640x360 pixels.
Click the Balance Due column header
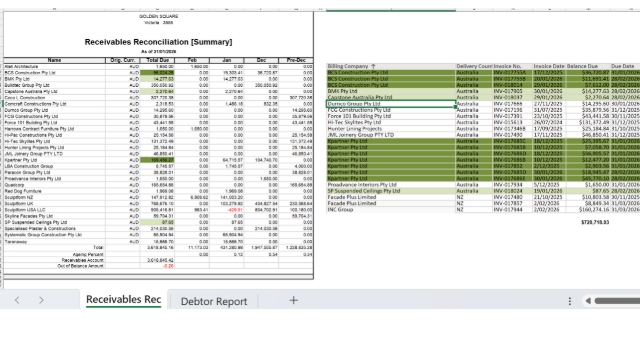(588, 66)
